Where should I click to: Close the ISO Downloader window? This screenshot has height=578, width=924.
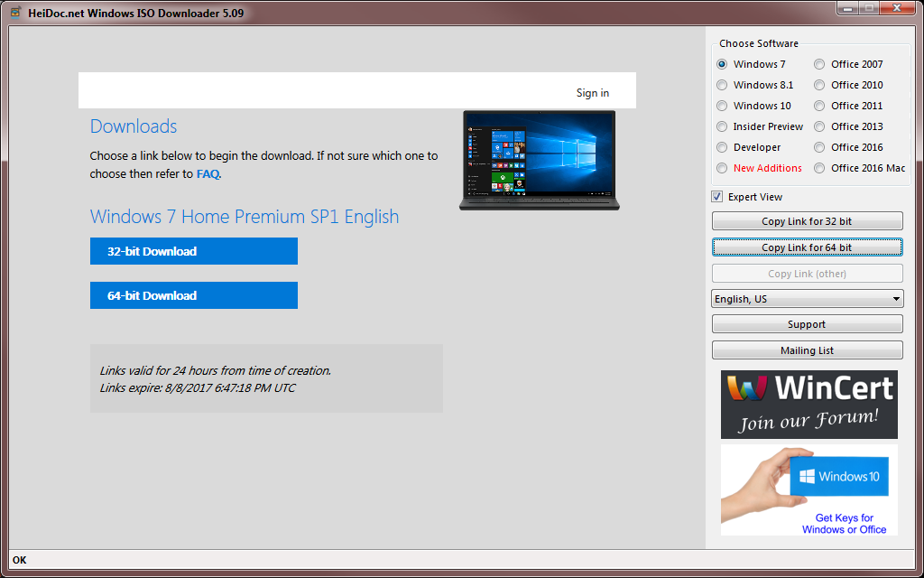[x=898, y=8]
